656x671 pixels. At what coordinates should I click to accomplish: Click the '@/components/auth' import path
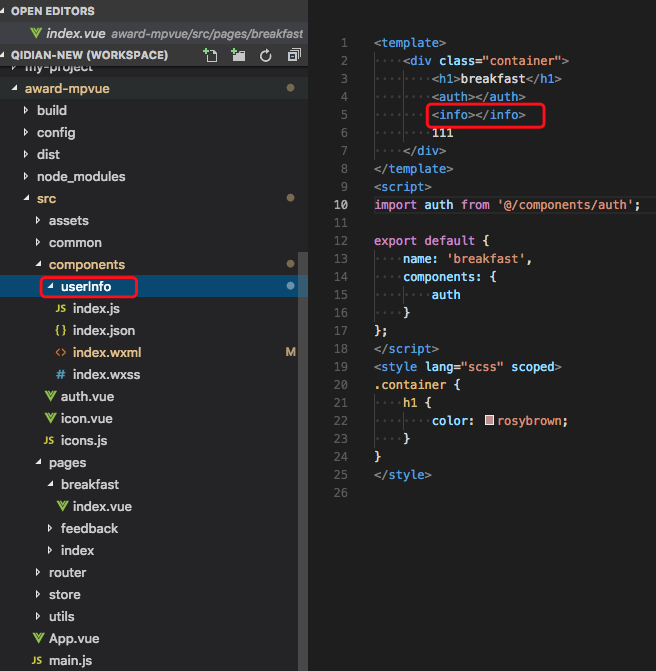[565, 205]
